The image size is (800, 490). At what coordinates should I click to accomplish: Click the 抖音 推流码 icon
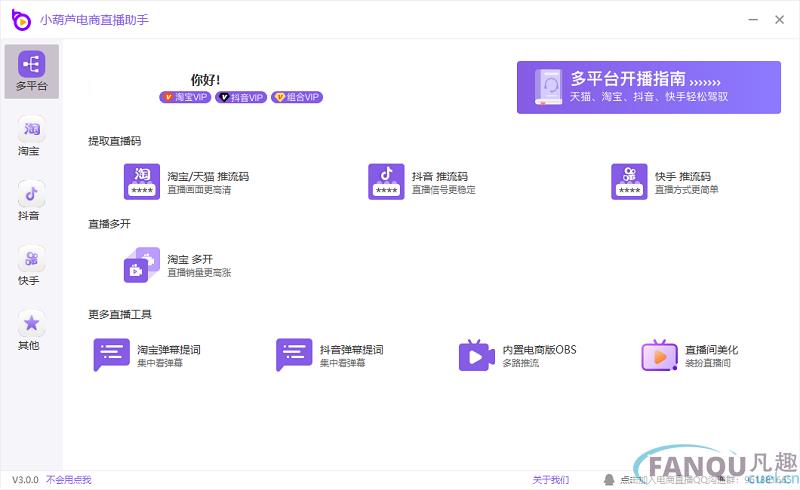[386, 182]
